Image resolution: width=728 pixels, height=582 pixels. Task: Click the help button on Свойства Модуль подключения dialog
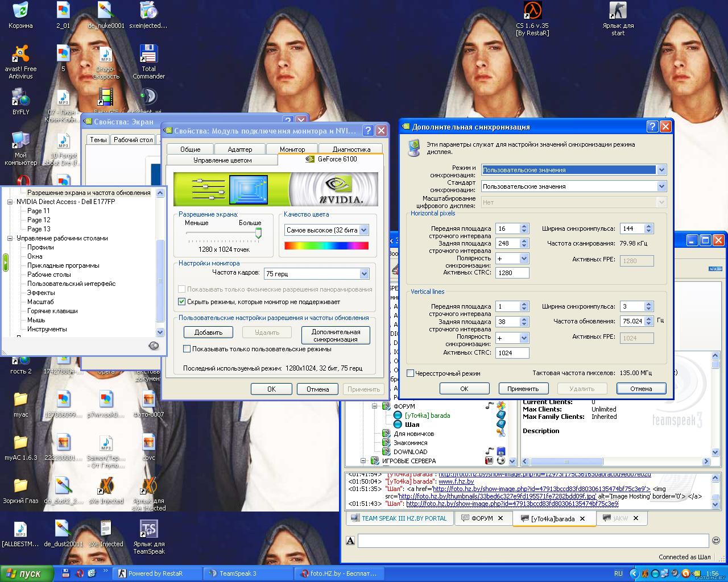tap(369, 130)
